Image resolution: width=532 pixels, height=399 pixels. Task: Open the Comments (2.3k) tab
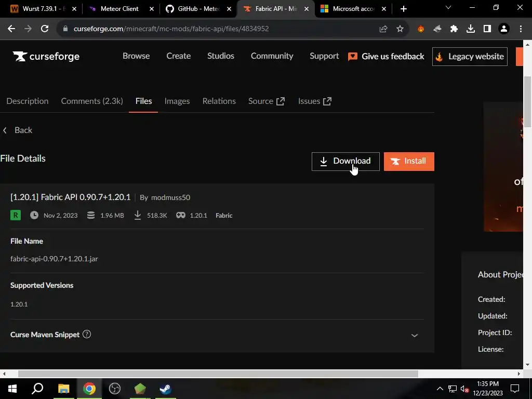[x=92, y=101]
